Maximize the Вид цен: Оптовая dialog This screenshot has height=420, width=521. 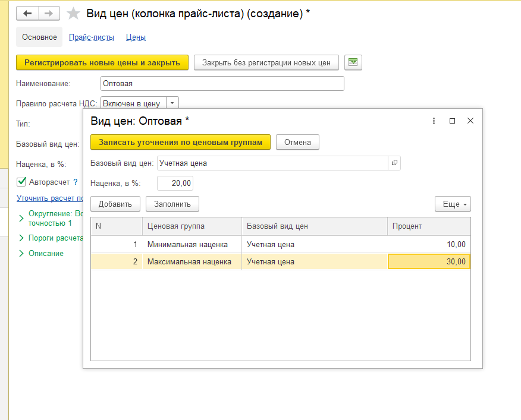click(x=452, y=121)
